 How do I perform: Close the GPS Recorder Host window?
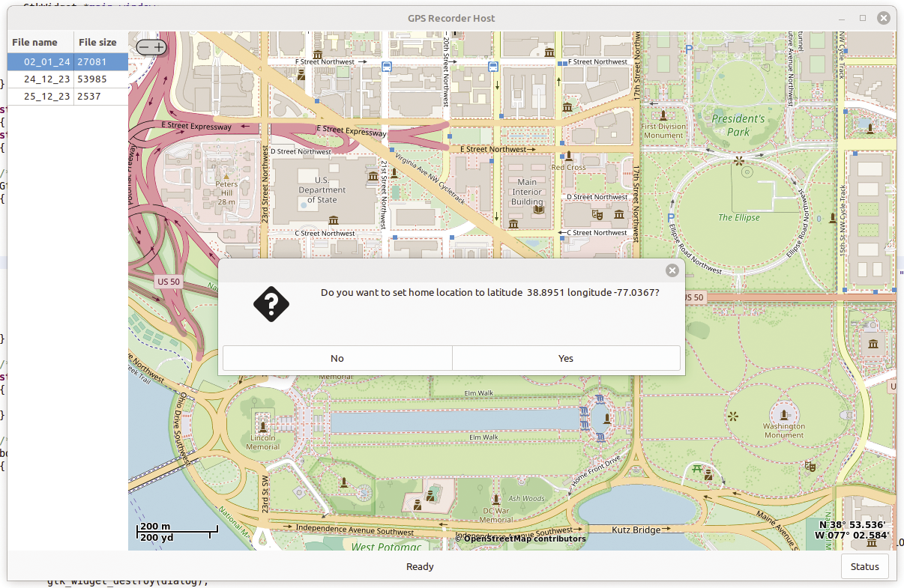coord(885,18)
